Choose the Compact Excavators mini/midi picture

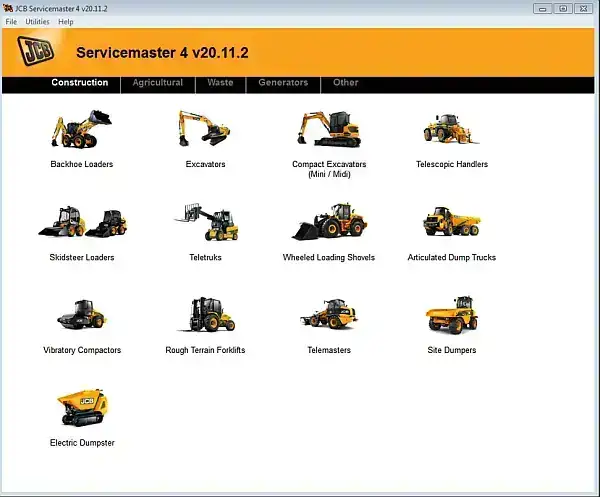[329, 129]
